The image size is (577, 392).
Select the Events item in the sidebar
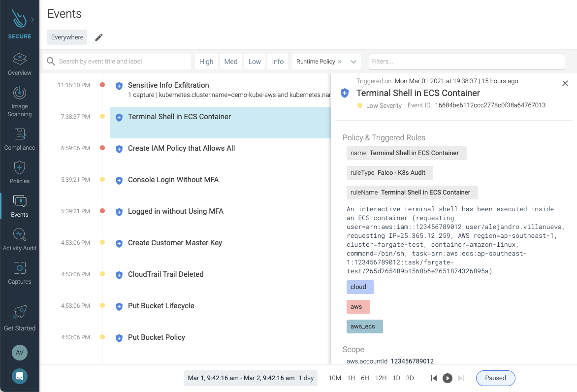[x=20, y=206]
